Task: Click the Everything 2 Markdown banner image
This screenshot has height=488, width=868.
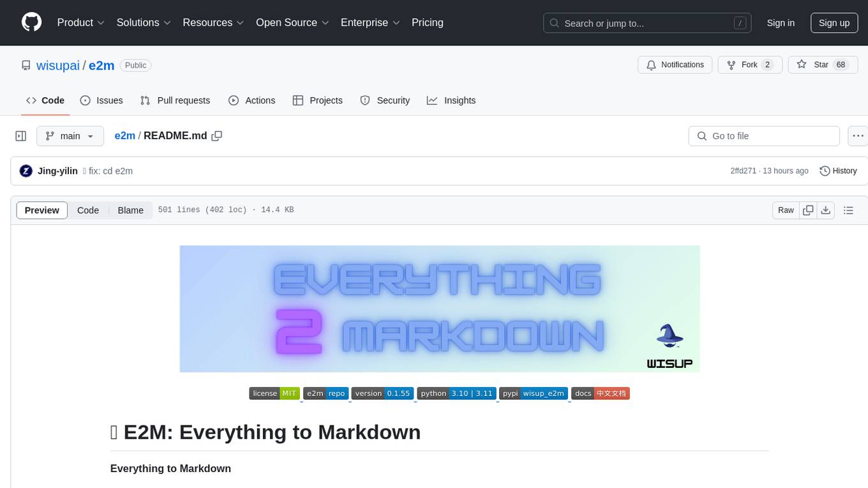Action: 440,309
